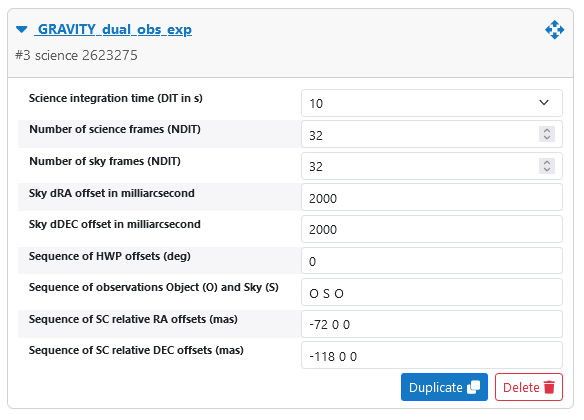Select the HWP offsets sequence field

tap(432, 261)
